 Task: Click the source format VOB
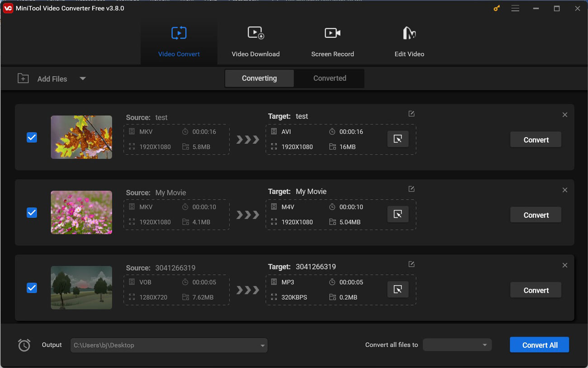[146, 282]
